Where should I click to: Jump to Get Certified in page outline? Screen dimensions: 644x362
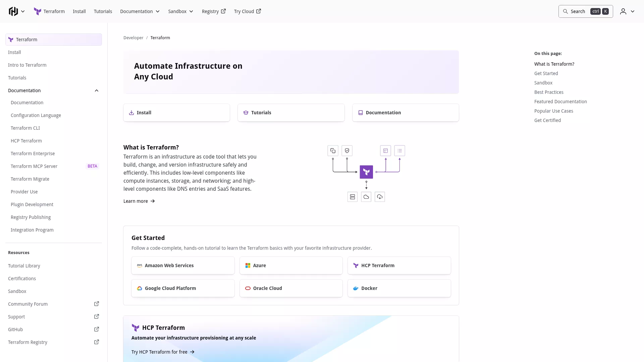tap(547, 120)
